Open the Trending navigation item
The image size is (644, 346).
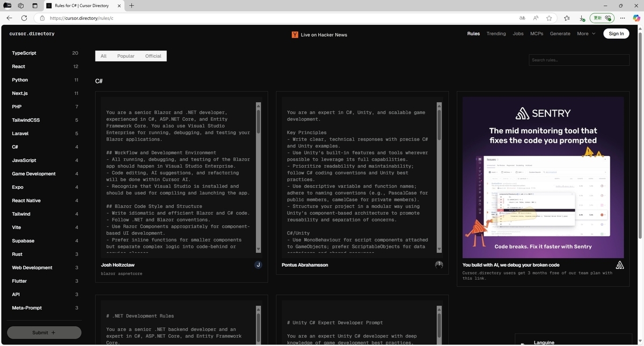pos(496,33)
